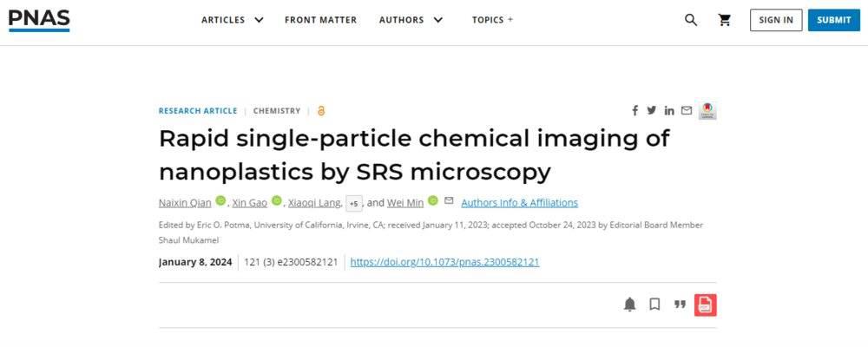Viewport: 868px width, 347px height.
Task: Expand the Topics menu
Action: click(492, 20)
